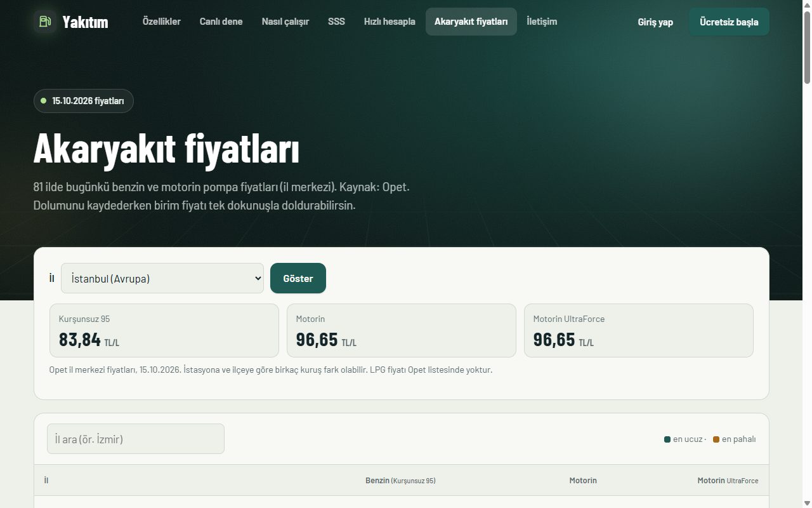This screenshot has height=508, width=812.
Task: Select SSS in the navigation bar
Action: point(337,22)
